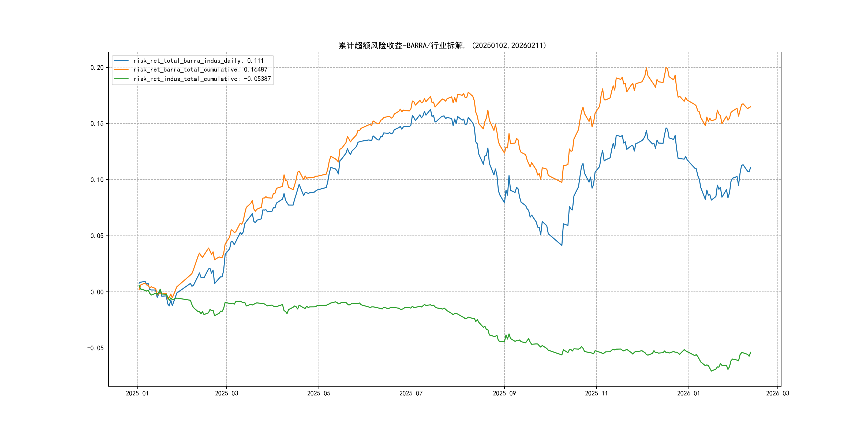The width and height of the screenshot is (868, 434).
Task: Click the blue legend line swatch
Action: pyautogui.click(x=121, y=61)
